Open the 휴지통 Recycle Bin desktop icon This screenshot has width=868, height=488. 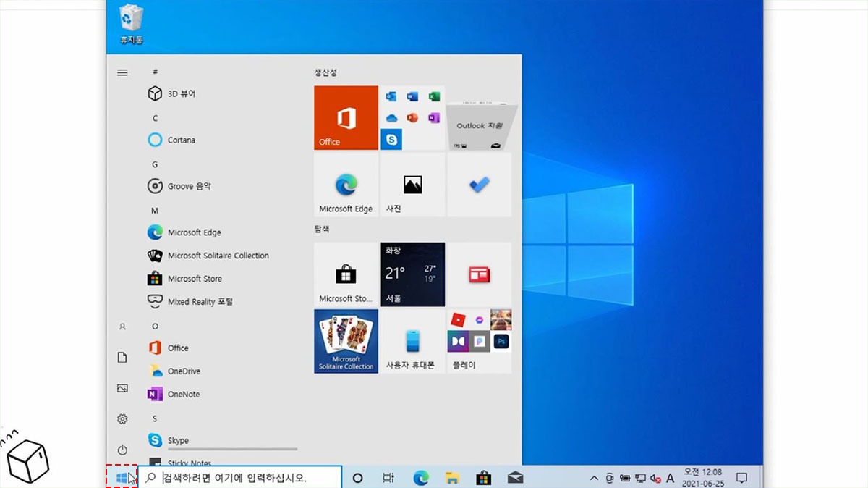pos(131,23)
